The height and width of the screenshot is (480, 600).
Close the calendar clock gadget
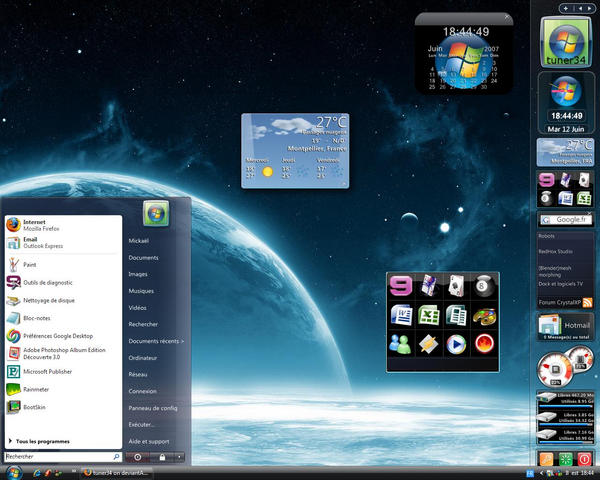coord(507,16)
